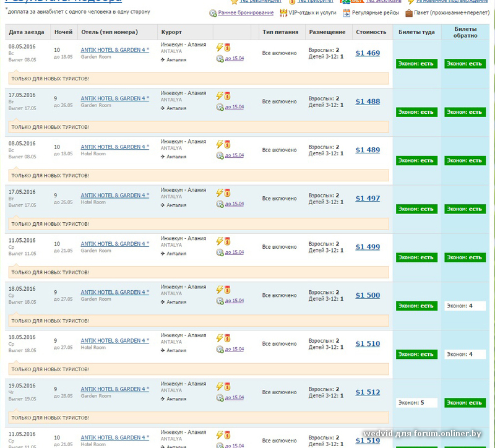Click the 'до 15.04' link in the $1 499 row
495x448 pixels.
234,252
